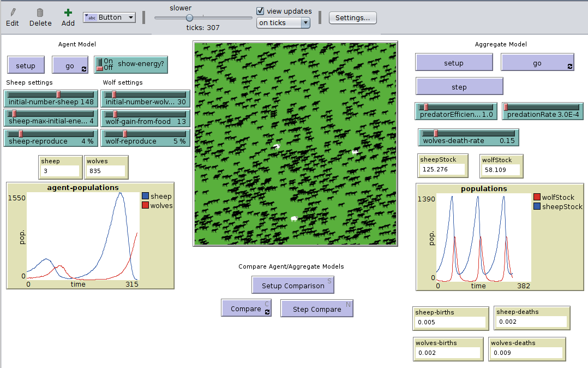Expand the on ticks update mode dropdown
The image size is (588, 368).
(x=283, y=23)
